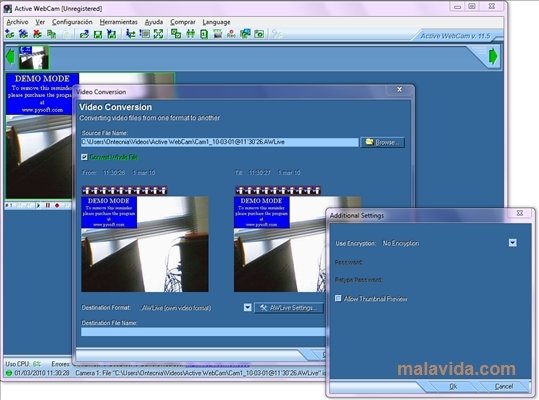Click the copy camera toolbar icon
This screenshot has height=400, width=539.
51,34
